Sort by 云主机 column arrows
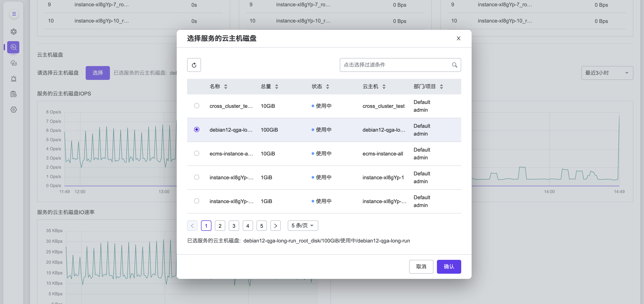The width and height of the screenshot is (644, 304). [x=384, y=87]
